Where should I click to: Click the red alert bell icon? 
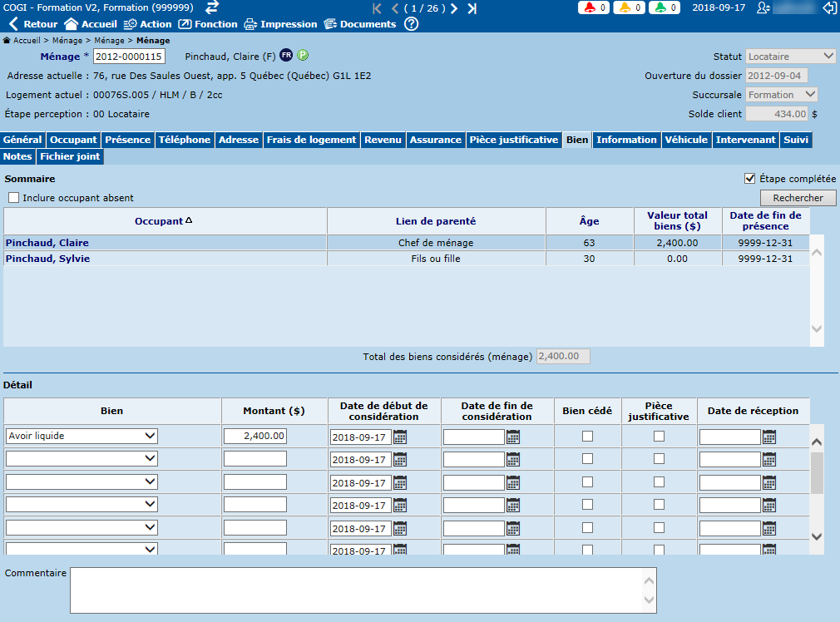[590, 8]
